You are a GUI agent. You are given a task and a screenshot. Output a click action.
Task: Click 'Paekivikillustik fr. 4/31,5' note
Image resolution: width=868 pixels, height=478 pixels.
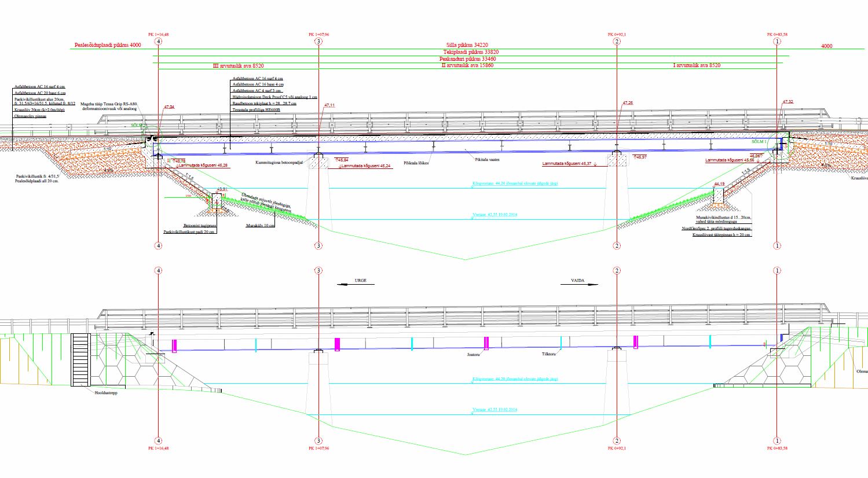[x=38, y=177]
